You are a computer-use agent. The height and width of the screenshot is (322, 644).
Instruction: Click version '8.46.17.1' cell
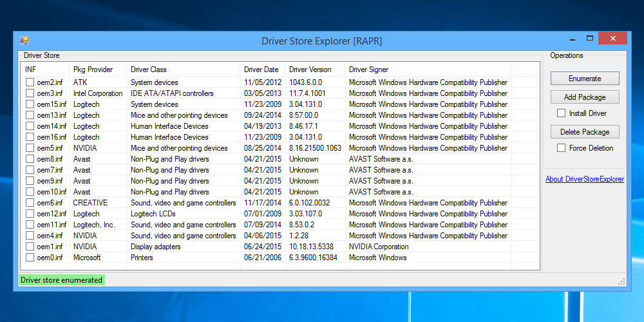(x=303, y=126)
